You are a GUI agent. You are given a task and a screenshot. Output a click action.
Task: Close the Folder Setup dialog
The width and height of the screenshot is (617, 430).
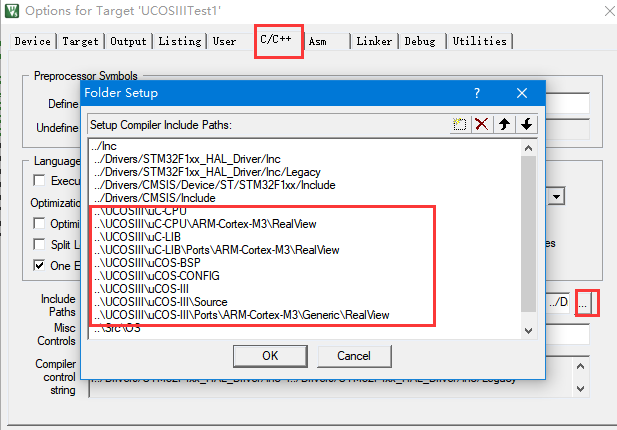click(x=522, y=93)
